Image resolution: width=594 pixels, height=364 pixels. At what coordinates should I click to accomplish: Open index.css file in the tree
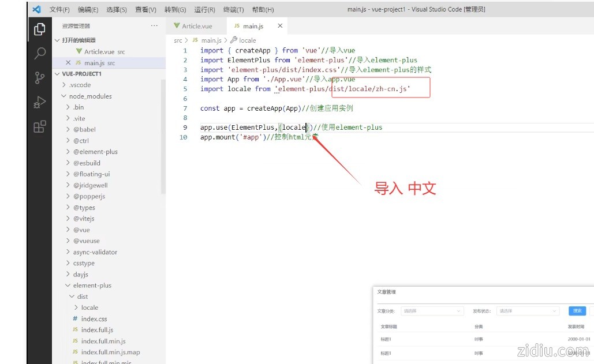click(94, 319)
